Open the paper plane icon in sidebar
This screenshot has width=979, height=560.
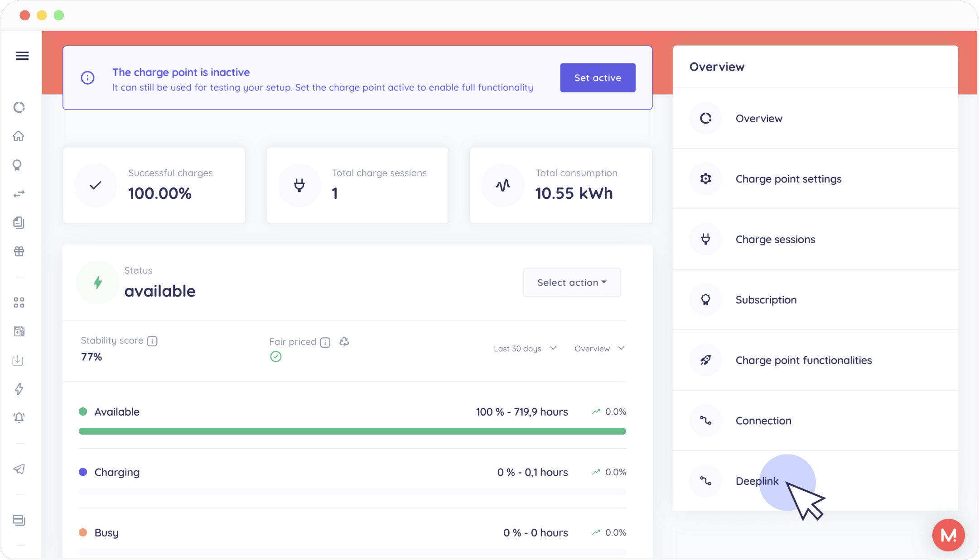click(19, 469)
